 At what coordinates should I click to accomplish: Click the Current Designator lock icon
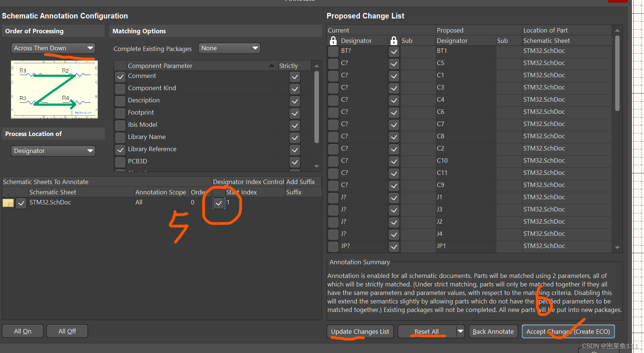click(x=333, y=41)
